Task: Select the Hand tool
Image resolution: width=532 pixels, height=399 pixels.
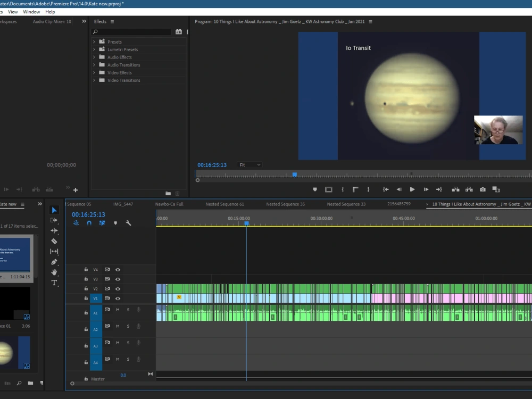Action: click(54, 272)
